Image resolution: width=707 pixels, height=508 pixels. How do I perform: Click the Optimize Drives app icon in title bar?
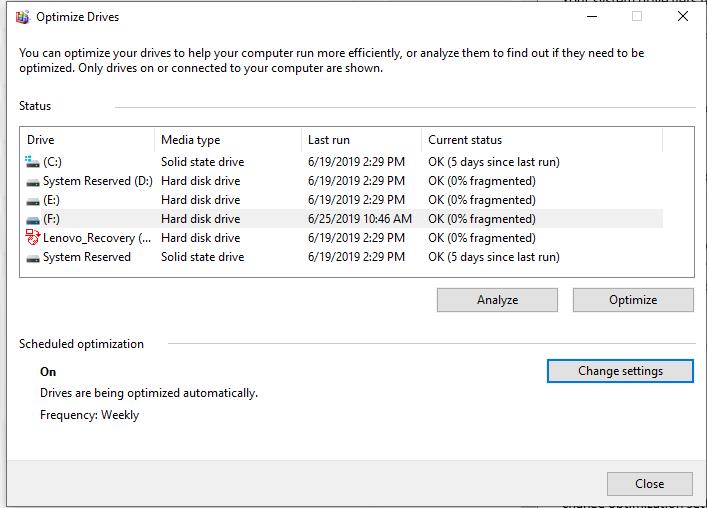point(22,17)
